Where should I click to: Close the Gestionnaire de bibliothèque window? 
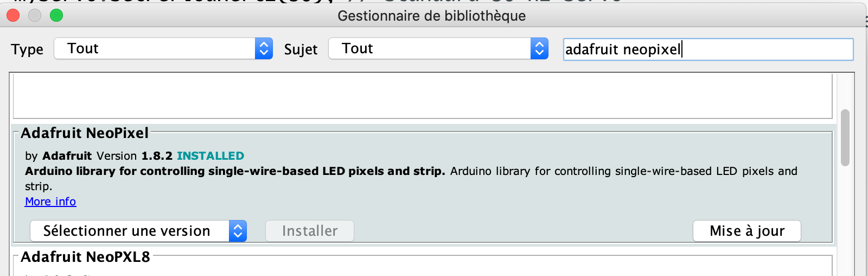pyautogui.click(x=13, y=15)
